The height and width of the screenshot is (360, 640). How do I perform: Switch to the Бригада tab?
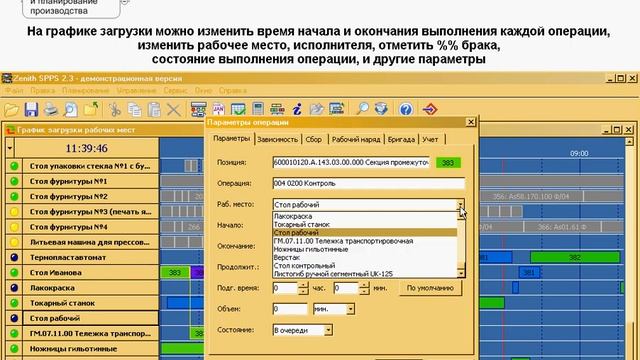(x=401, y=140)
